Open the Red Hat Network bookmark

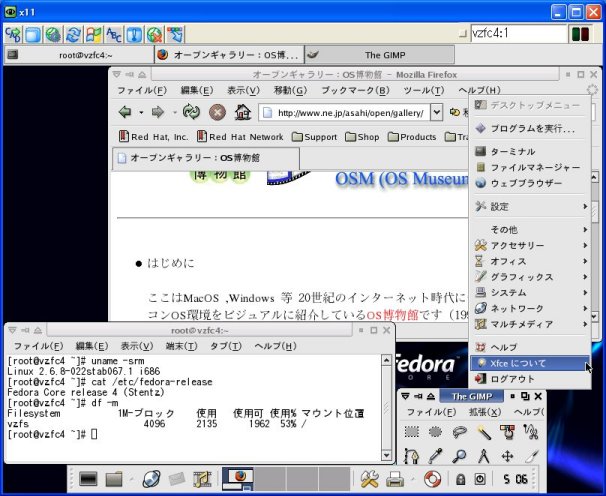pyautogui.click(x=240, y=137)
